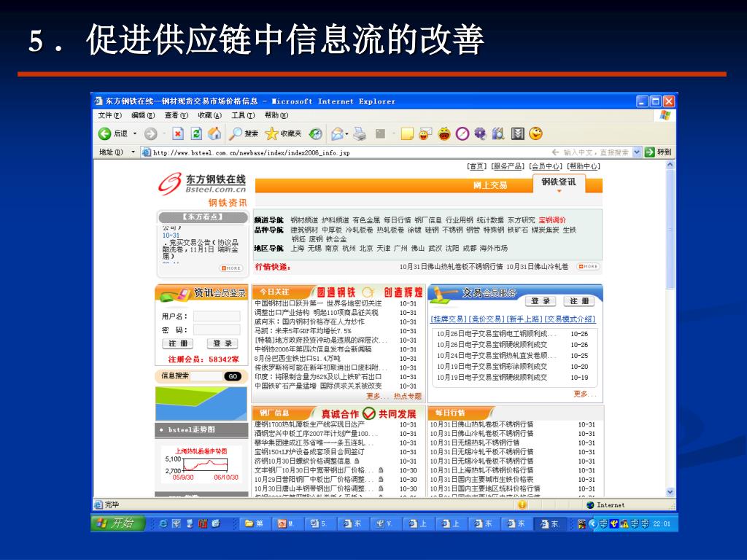The height and width of the screenshot is (560, 747).
Task: Click the smiley with envelope toolbar icon
Action: (x=425, y=134)
